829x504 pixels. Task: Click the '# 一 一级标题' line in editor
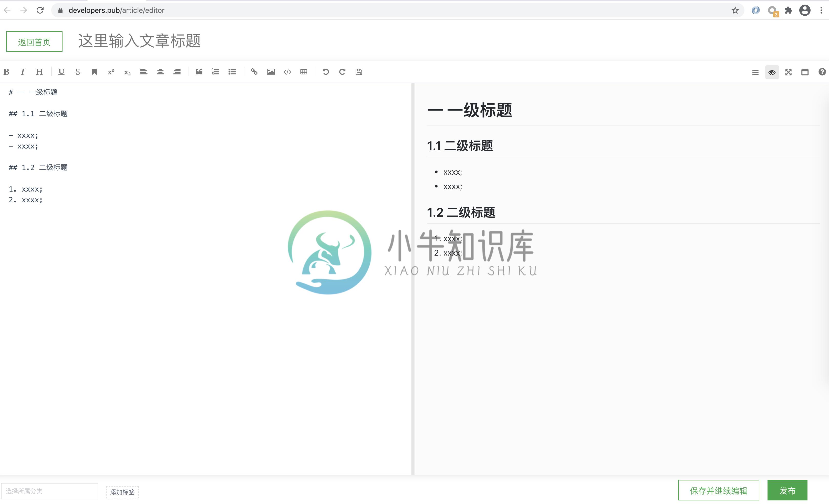coord(33,92)
